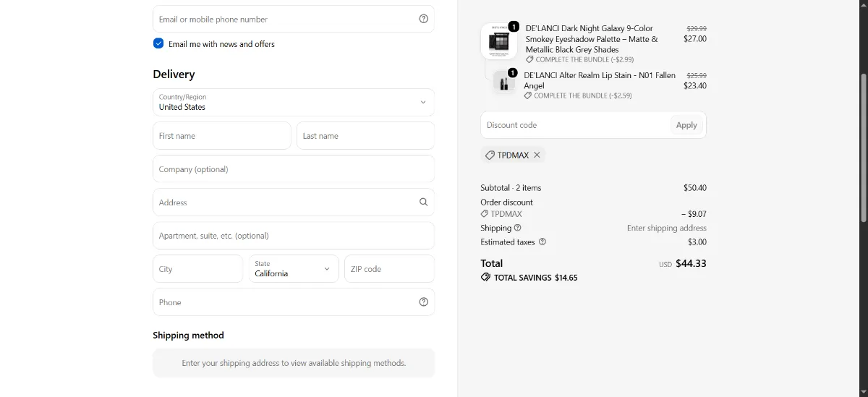This screenshot has width=868, height=397.
Task: Click the phone field help icon
Action: [x=424, y=302]
